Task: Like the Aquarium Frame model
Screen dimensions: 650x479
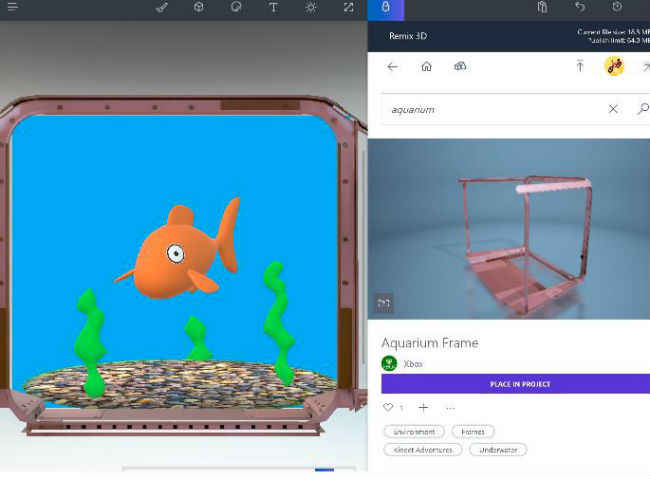Action: 388,407
